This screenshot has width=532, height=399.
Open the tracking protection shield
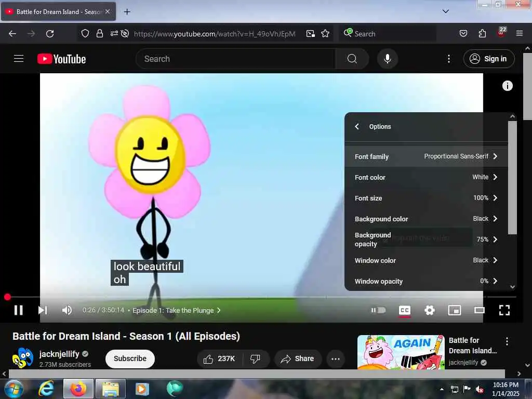pos(85,33)
